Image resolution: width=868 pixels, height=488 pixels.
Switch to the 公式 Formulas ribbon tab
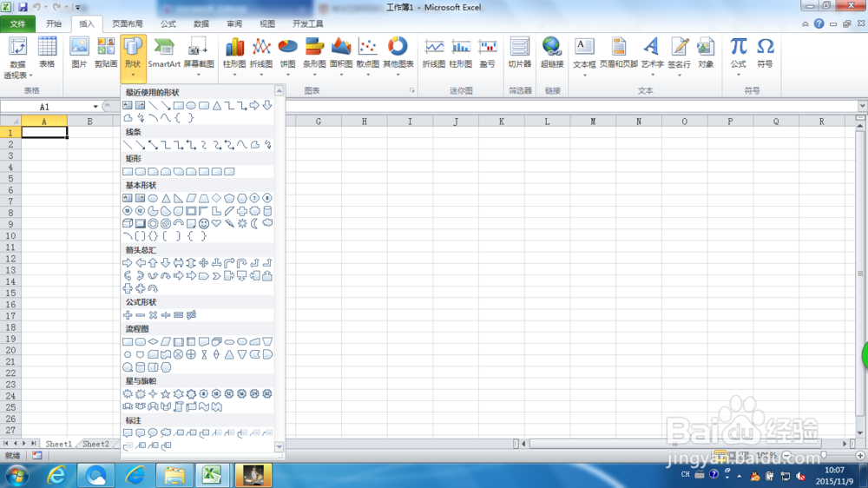pyautogui.click(x=168, y=23)
